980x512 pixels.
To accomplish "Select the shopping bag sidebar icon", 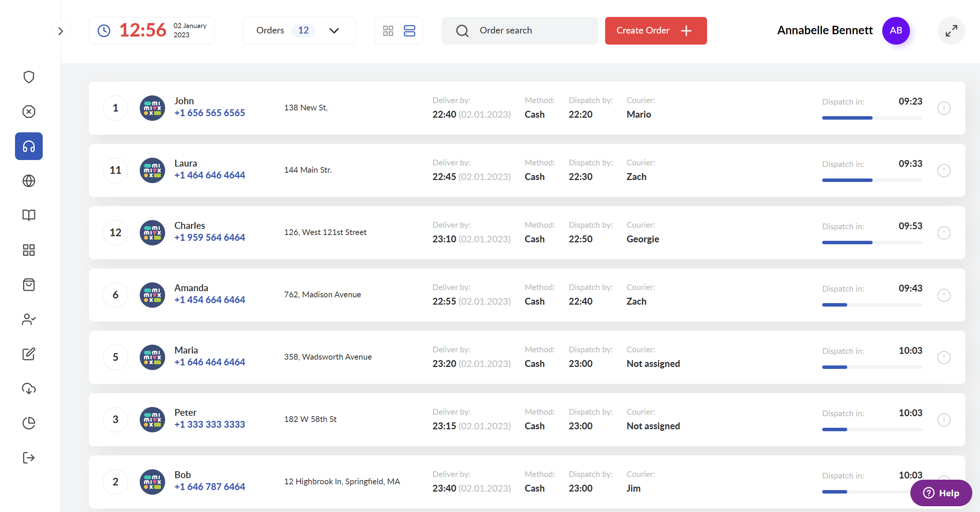I will click(29, 285).
